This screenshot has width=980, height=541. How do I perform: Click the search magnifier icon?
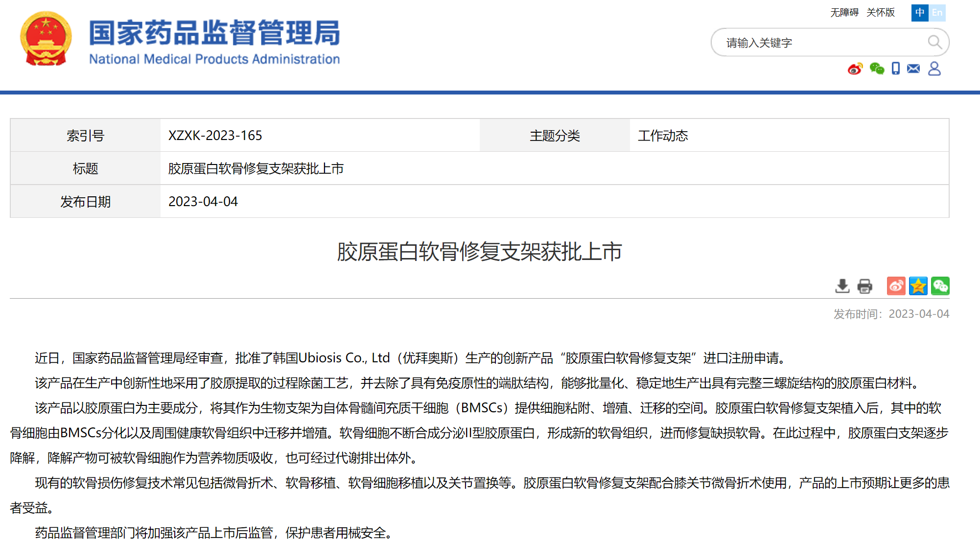(x=935, y=43)
